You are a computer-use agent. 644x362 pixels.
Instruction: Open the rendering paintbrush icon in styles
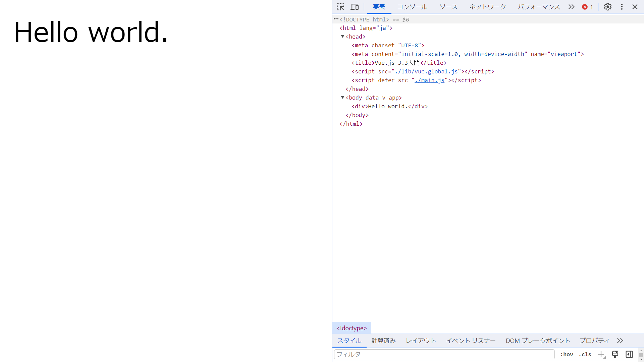click(615, 354)
